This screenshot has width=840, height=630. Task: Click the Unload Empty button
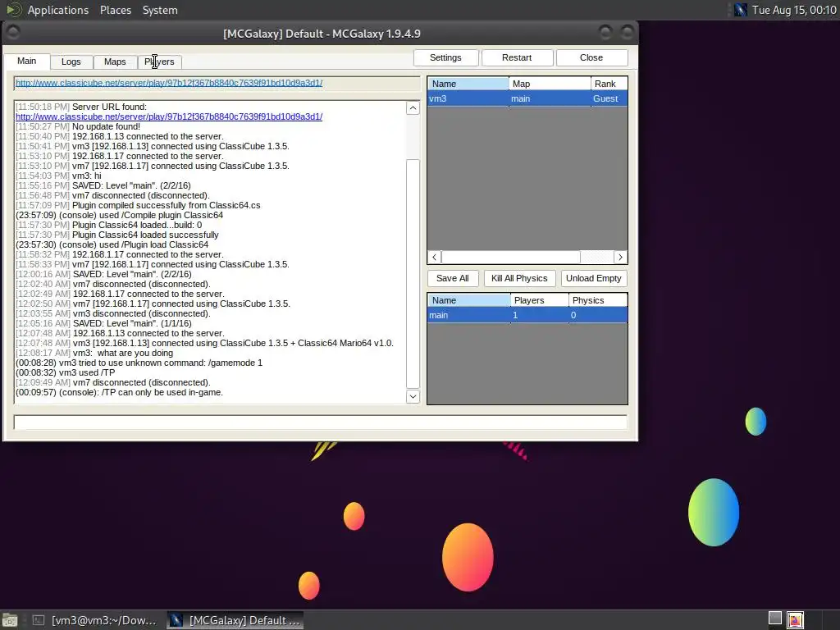point(594,279)
